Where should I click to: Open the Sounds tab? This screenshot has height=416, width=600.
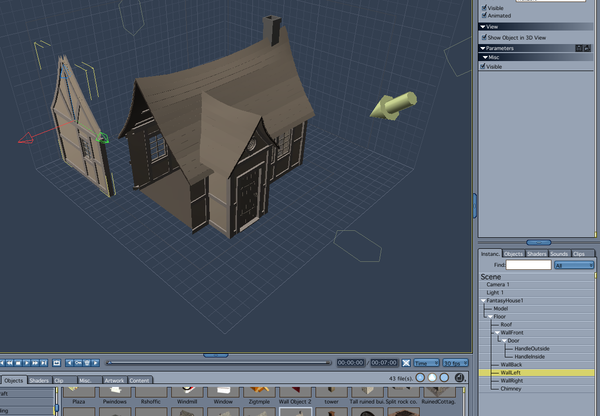click(559, 254)
